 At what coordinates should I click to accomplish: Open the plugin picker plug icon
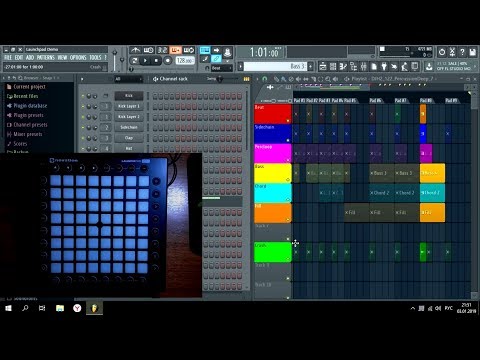[384, 67]
